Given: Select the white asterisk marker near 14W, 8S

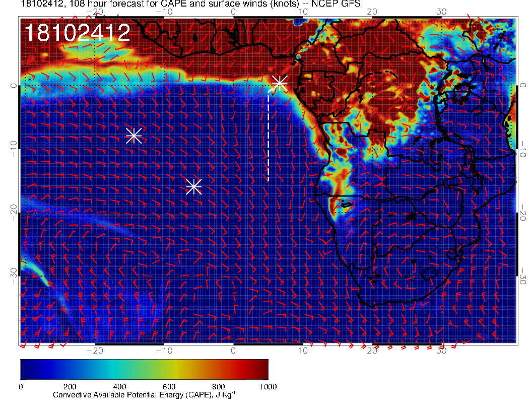Looking at the screenshot, I should pyautogui.click(x=134, y=135).
